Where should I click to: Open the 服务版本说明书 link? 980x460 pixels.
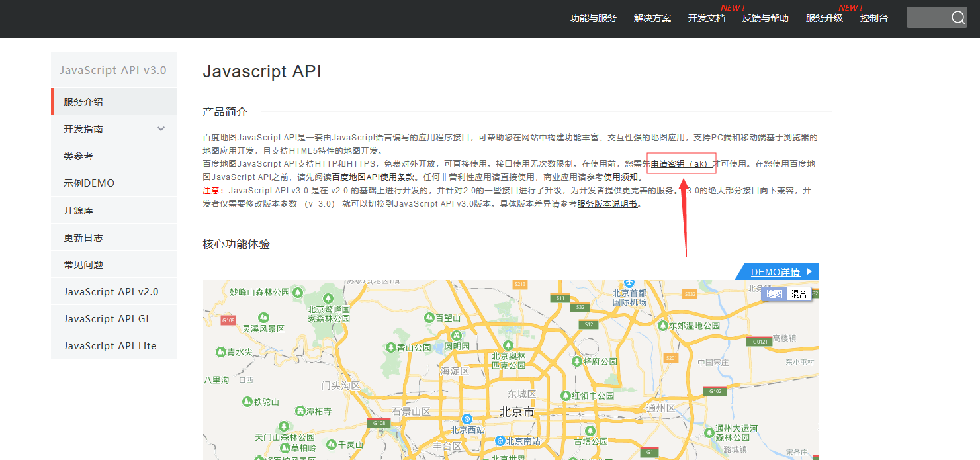(x=607, y=203)
